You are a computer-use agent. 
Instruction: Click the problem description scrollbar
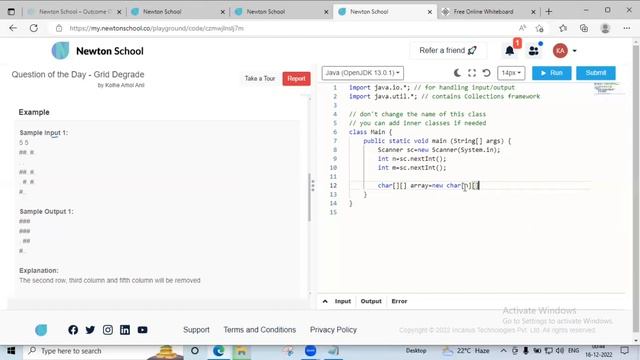[309, 197]
